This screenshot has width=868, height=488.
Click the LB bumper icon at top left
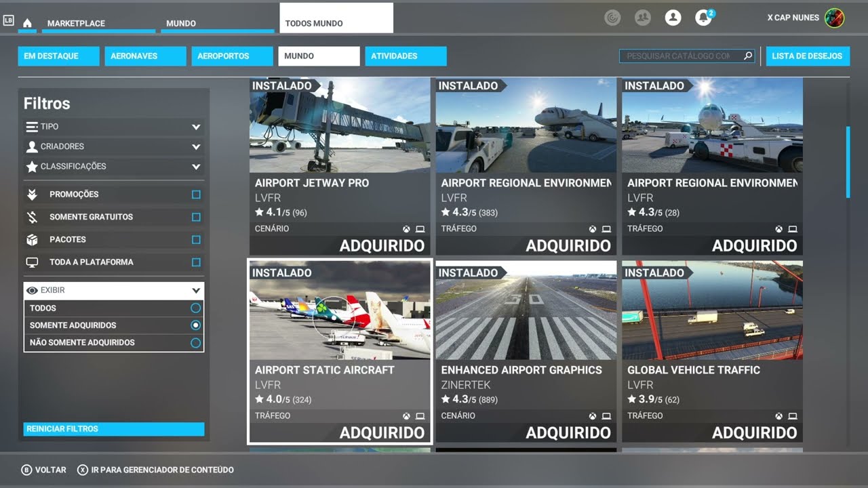(x=8, y=20)
